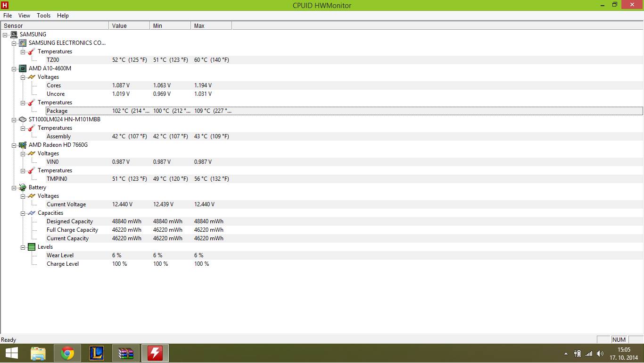The height and width of the screenshot is (363, 644).
Task: Collapse the SAMSUNG ELECTRONICS CO node
Action: click(x=14, y=43)
